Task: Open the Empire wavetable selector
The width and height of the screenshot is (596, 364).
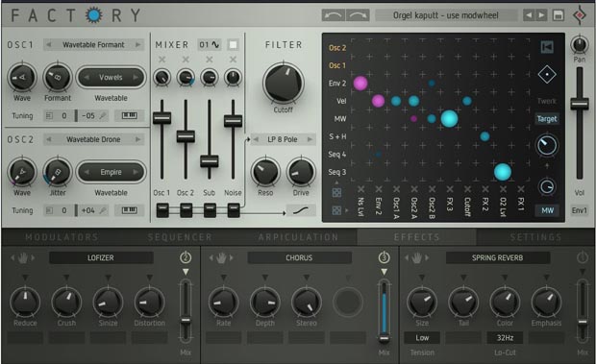Action: (x=111, y=172)
